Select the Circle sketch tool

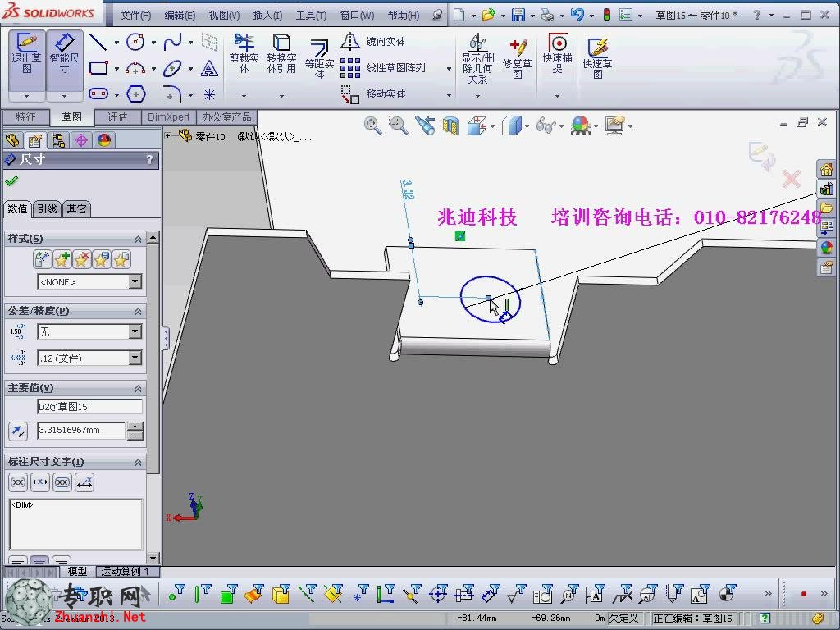click(x=135, y=42)
